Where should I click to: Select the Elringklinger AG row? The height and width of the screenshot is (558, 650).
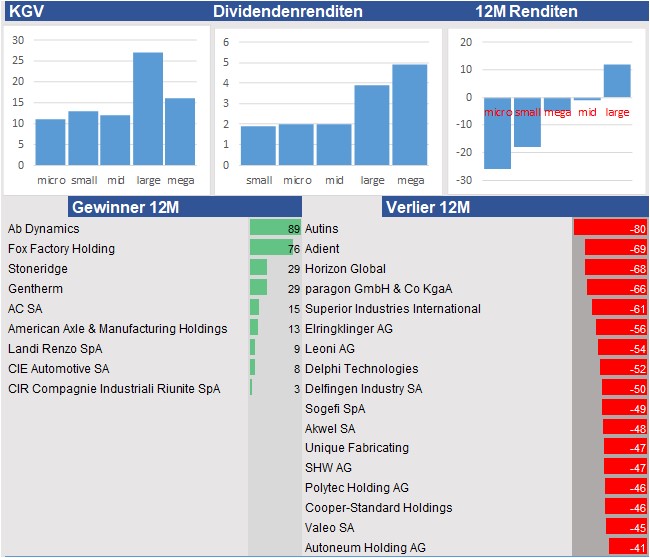tap(476, 328)
